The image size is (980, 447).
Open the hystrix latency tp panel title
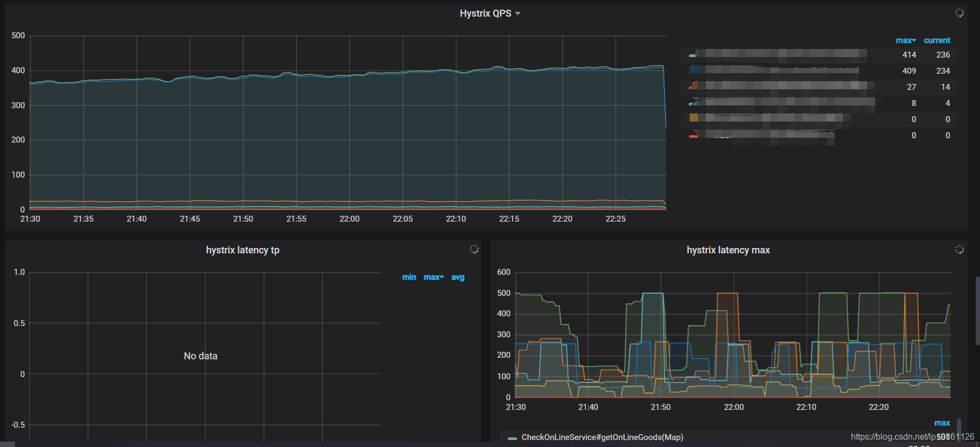pyautogui.click(x=242, y=250)
